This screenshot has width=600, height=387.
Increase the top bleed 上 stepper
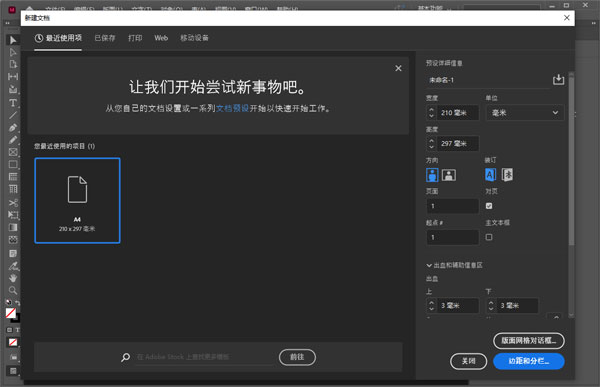432,302
